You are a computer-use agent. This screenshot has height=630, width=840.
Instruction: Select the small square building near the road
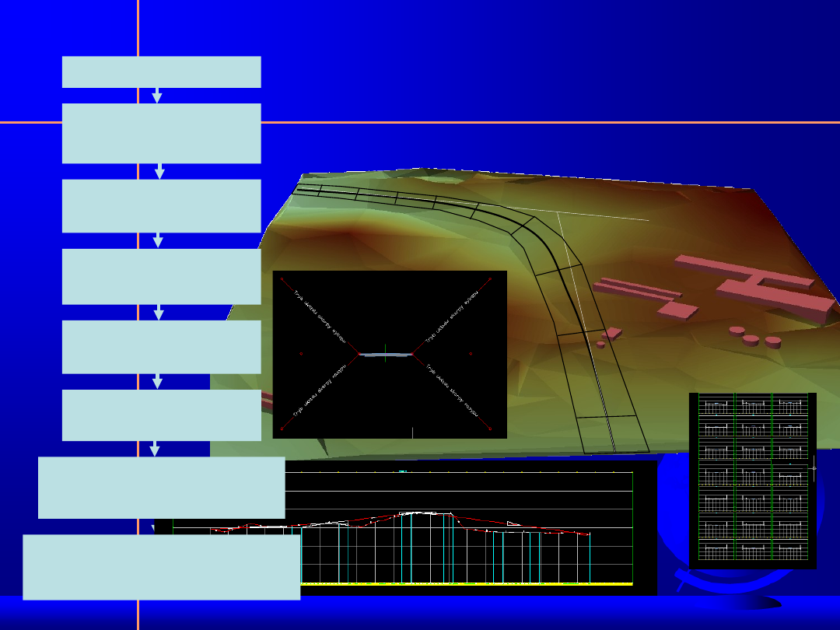tap(613, 333)
